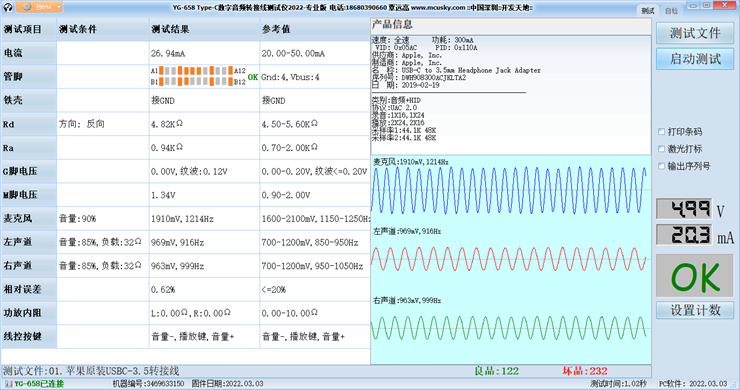
Task: Click the gear icon on Menu button
Action: pyautogui.click(x=27, y=7)
